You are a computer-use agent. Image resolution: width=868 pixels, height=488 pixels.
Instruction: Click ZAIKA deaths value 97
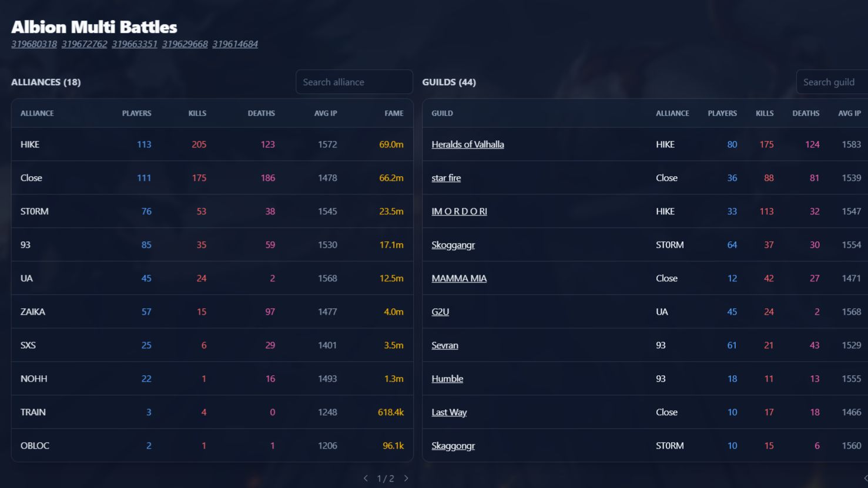pyautogui.click(x=270, y=312)
